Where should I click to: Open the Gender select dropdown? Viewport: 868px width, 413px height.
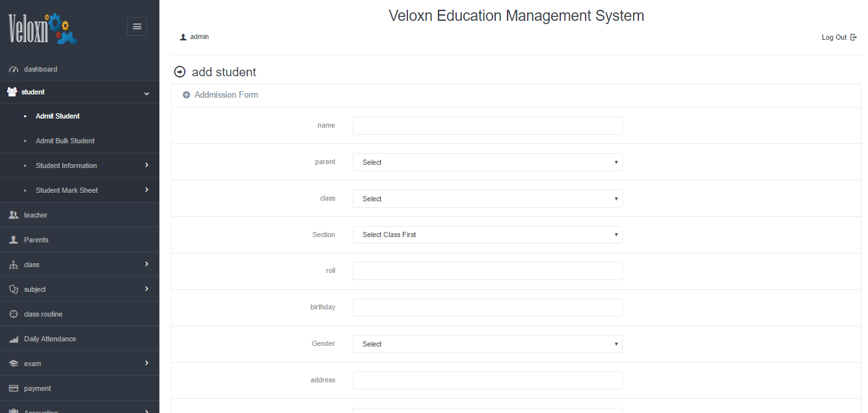(487, 344)
